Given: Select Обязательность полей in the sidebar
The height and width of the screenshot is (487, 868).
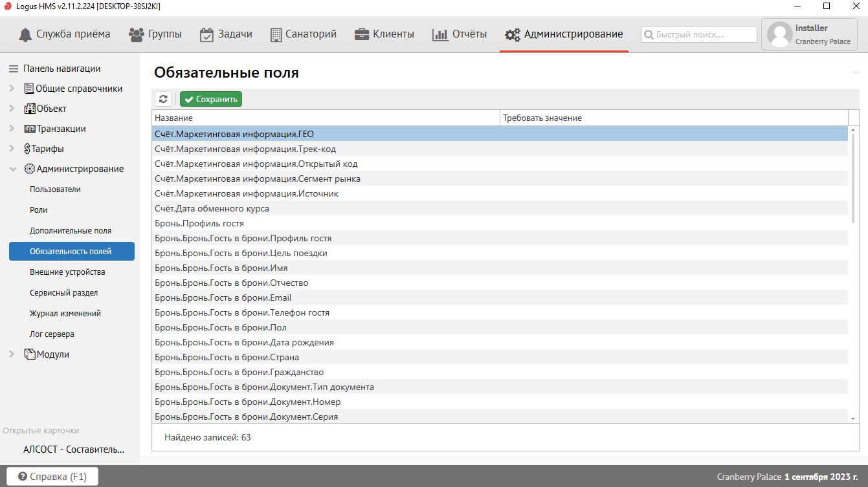Looking at the screenshot, I should click(x=72, y=252).
